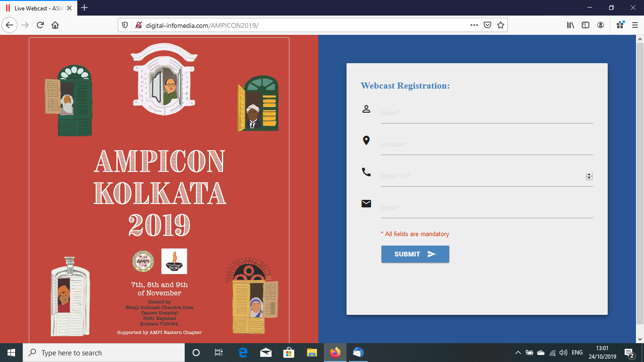
Task: Click the telephone icon beside Phone No
Action: [x=366, y=172]
